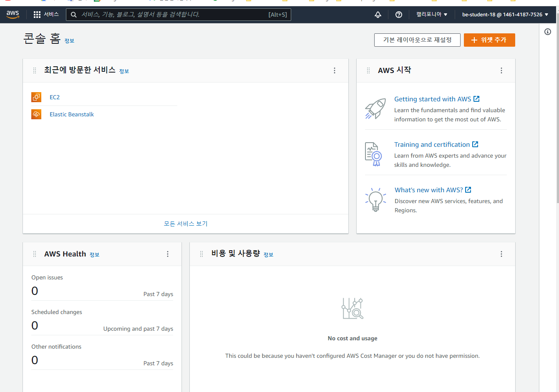Click 모든 서비스 보기 link
The image size is (559, 392).
point(186,224)
